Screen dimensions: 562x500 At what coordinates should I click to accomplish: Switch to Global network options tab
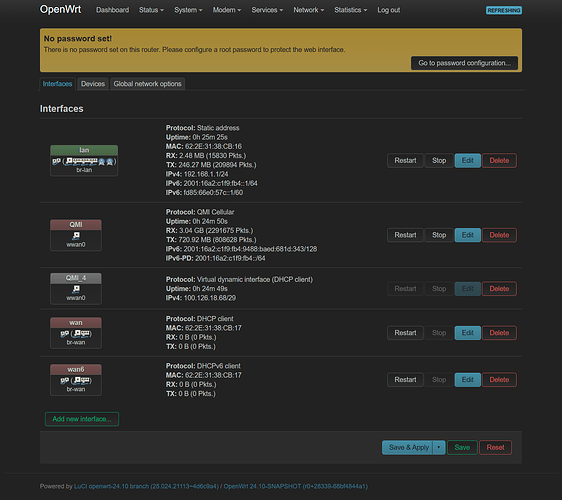[147, 84]
